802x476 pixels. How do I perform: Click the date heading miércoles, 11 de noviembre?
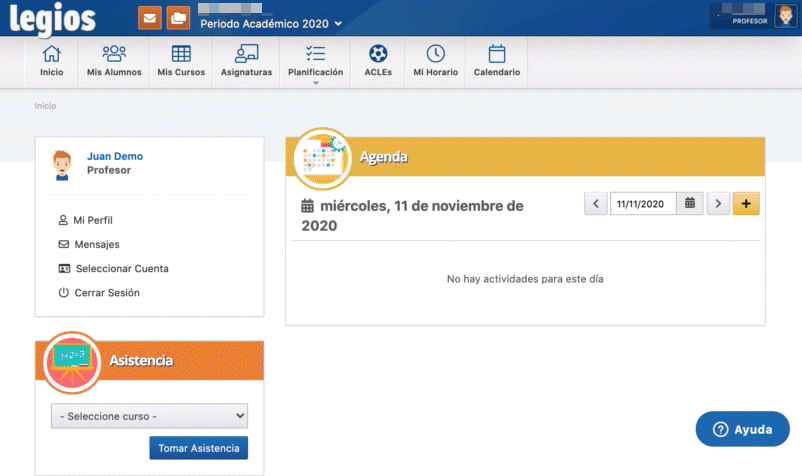[x=412, y=216]
